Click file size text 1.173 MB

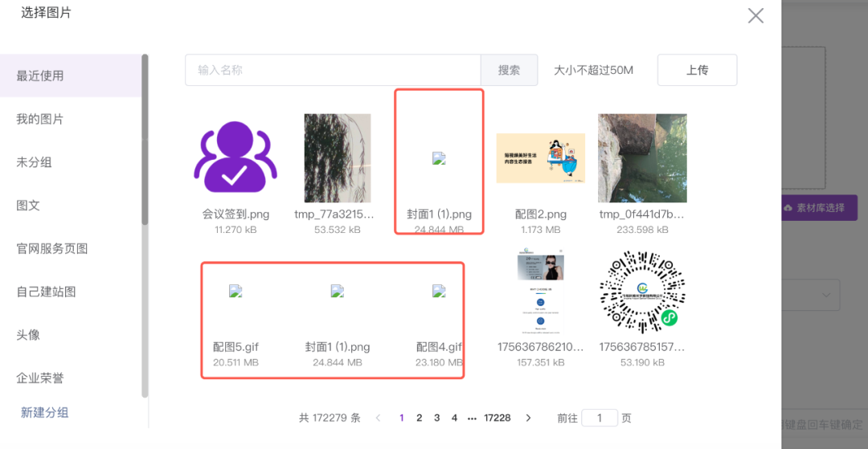pyautogui.click(x=541, y=230)
